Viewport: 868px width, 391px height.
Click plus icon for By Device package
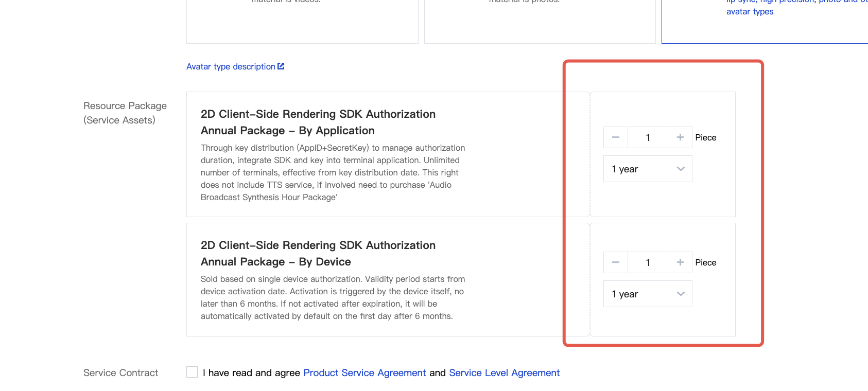[x=680, y=262]
